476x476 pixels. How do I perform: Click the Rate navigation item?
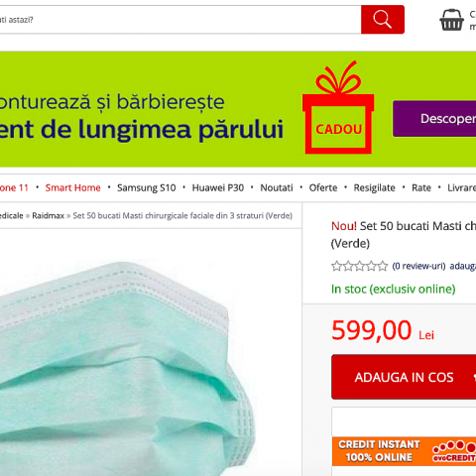[421, 187]
